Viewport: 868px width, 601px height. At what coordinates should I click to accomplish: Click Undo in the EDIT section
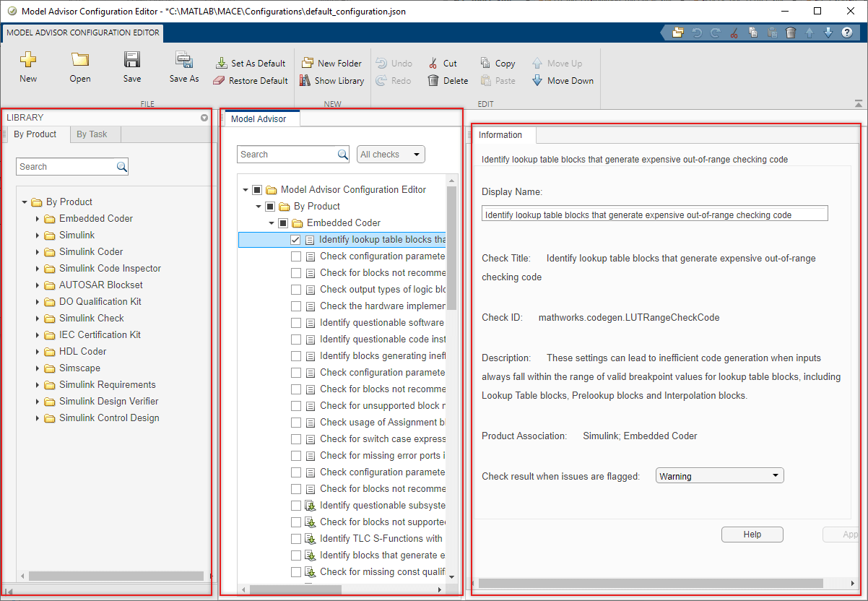(394, 64)
